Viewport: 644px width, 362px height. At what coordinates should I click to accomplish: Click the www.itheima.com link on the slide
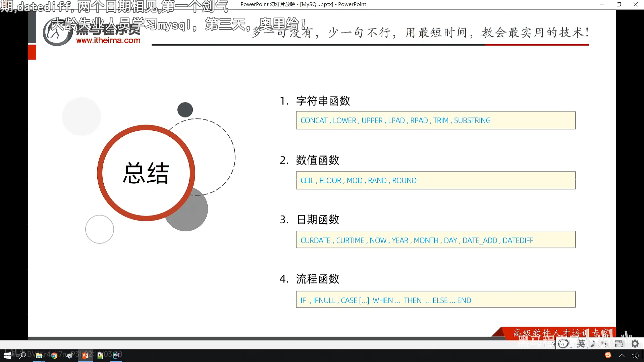[x=108, y=40]
